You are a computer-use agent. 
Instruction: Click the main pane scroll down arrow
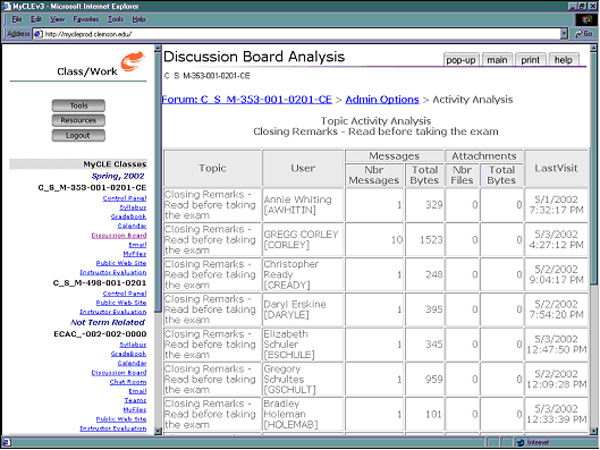pos(593,430)
